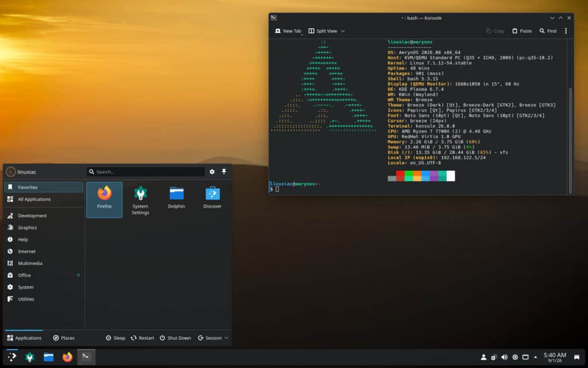Open the Office category
Viewport: 588px width, 368px height.
pos(44,275)
